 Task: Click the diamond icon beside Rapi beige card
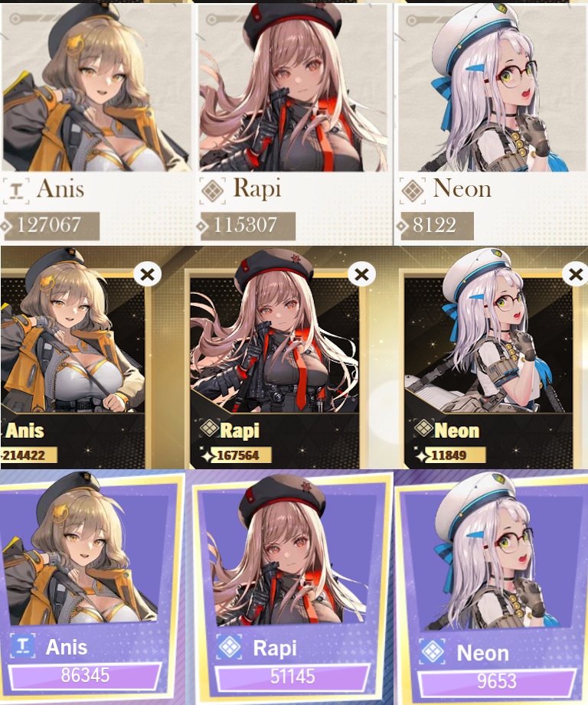click(213, 191)
